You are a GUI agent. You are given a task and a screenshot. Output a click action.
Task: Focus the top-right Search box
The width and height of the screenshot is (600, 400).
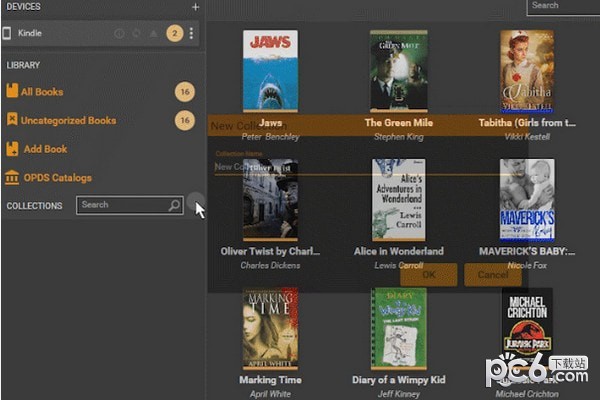click(x=563, y=6)
